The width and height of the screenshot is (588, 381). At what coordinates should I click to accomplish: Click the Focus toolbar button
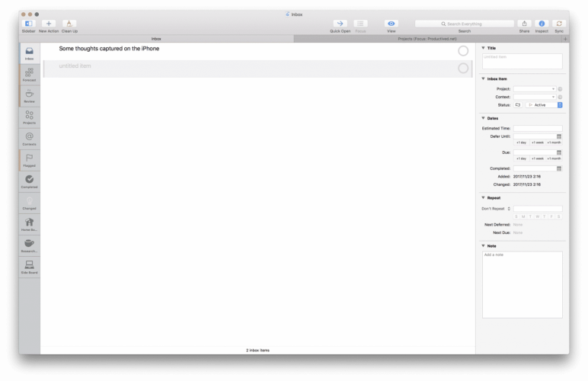click(360, 24)
